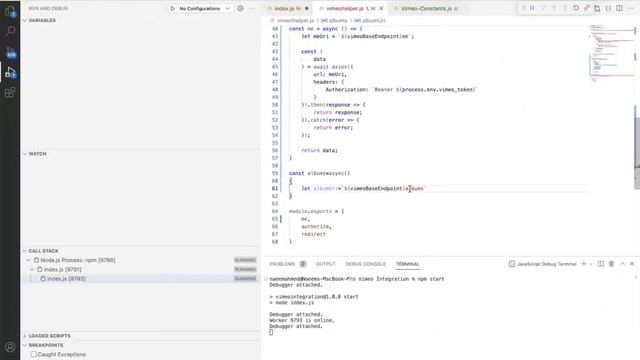Screen dimensions: 640x360
Task: Open the Run and Debug view
Action: coord(10,73)
